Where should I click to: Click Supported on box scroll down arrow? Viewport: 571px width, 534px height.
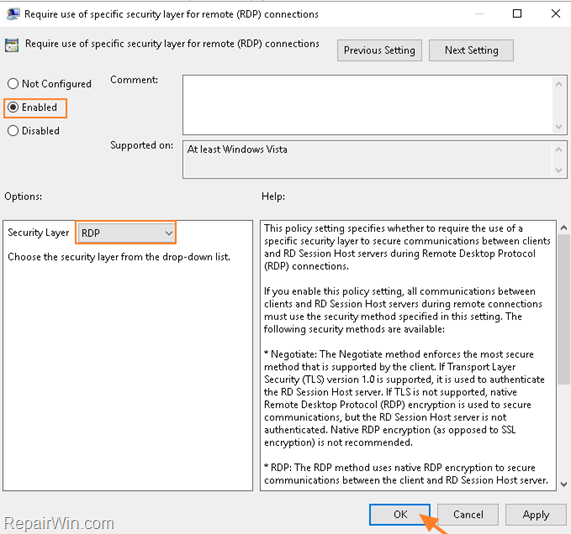[559, 170]
